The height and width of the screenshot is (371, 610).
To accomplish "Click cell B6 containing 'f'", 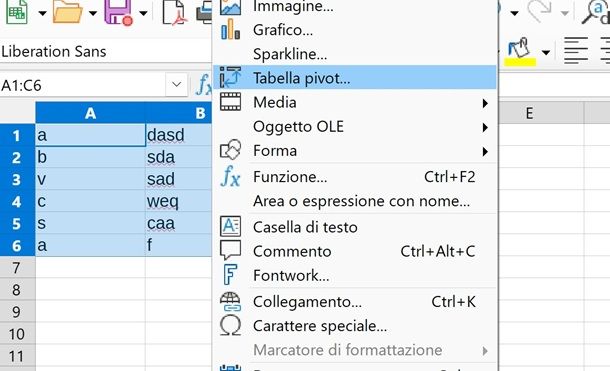I will (179, 246).
